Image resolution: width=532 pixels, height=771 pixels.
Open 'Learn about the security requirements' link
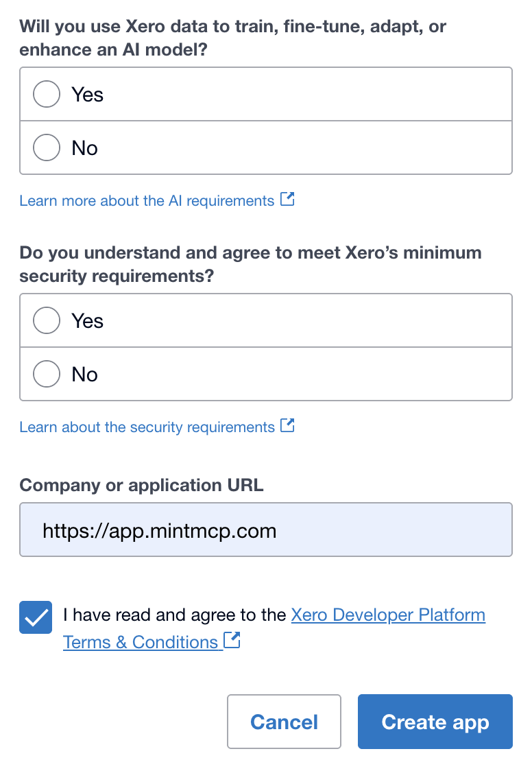click(147, 427)
